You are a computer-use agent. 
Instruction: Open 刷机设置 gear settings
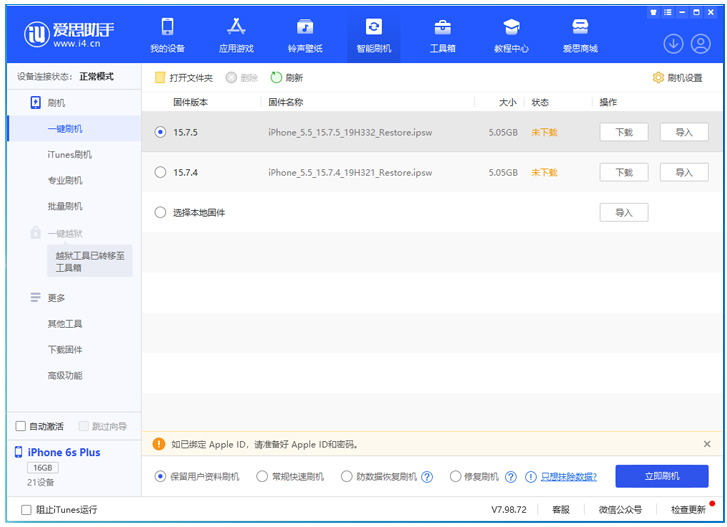click(677, 77)
